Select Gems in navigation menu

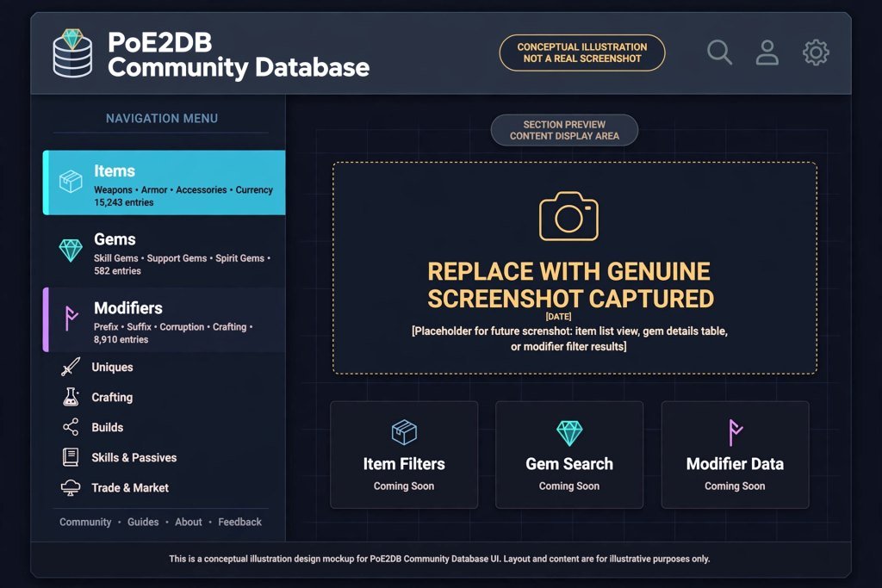coord(165,251)
